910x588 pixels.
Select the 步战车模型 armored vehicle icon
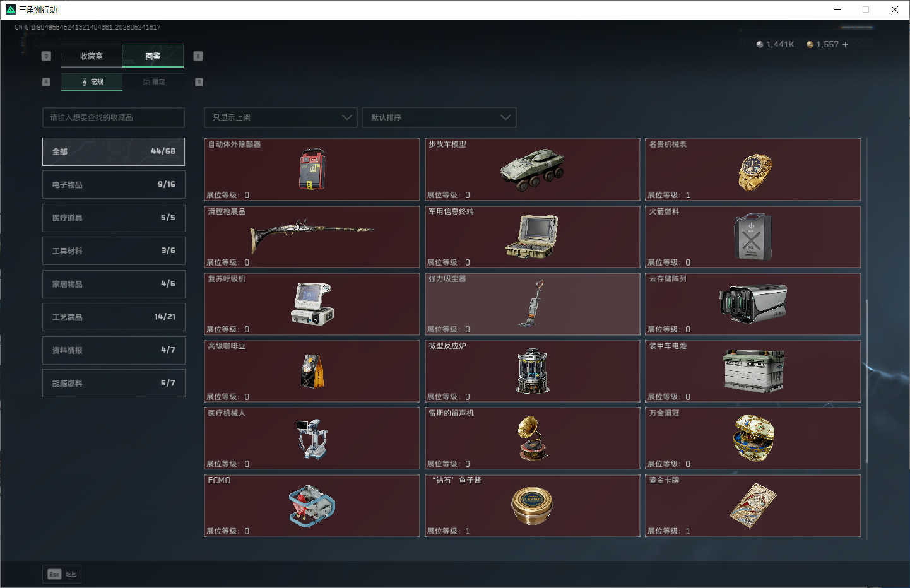pos(533,169)
